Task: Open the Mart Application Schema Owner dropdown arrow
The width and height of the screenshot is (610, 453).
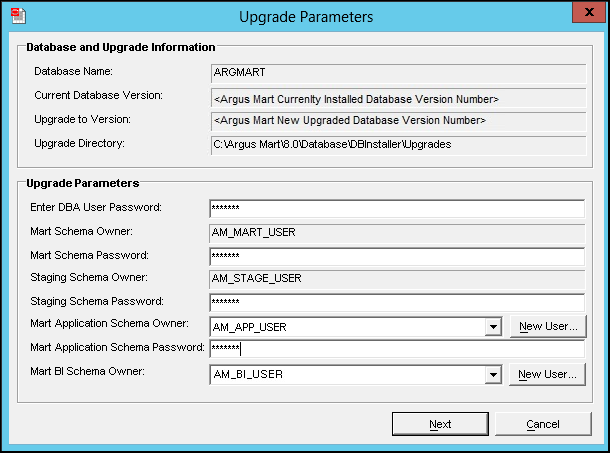Action: pyautogui.click(x=493, y=327)
